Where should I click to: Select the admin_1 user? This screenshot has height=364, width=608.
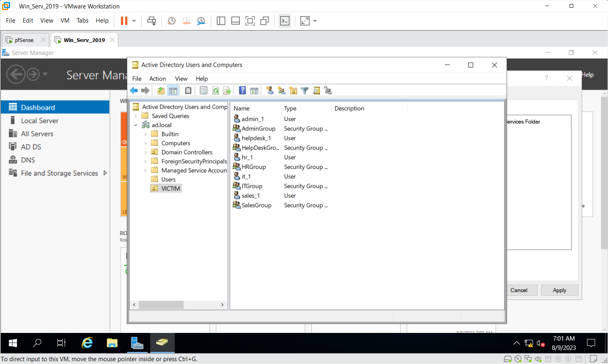249,119
